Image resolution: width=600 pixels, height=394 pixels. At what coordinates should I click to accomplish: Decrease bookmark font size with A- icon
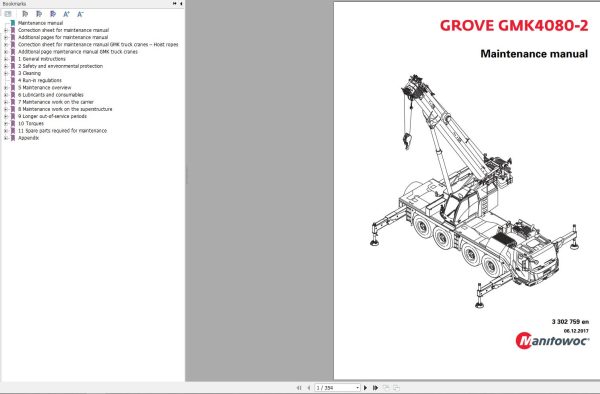(x=80, y=14)
